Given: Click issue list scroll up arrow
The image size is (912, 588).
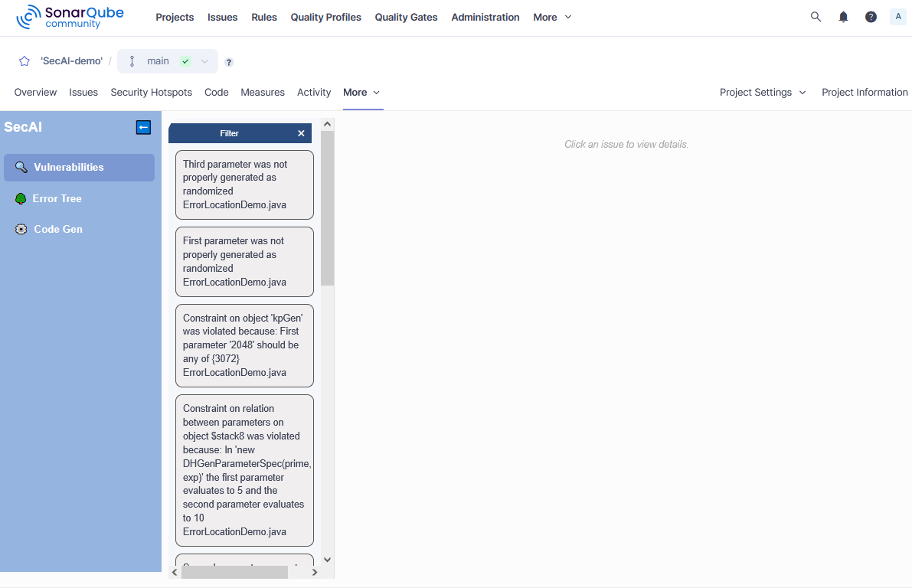Looking at the screenshot, I should point(327,125).
